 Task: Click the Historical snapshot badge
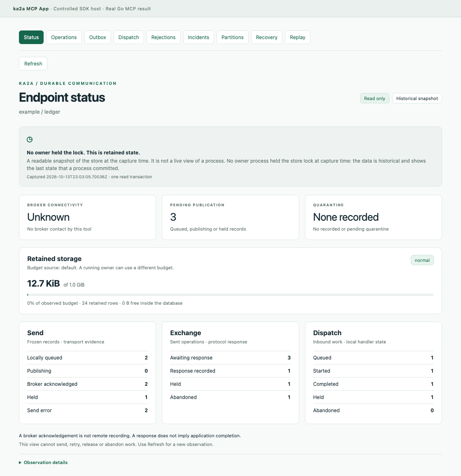coord(417,98)
